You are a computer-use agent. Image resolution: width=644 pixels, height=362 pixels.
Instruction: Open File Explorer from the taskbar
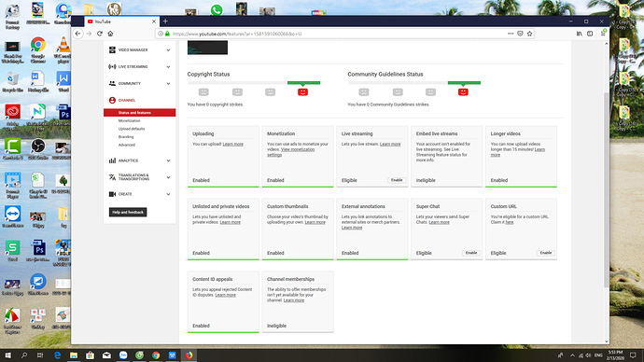click(74, 355)
